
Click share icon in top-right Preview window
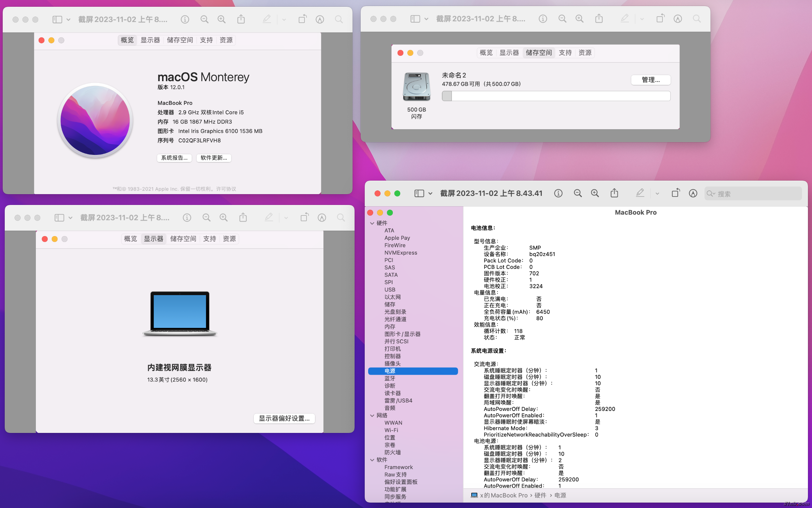[x=599, y=18]
